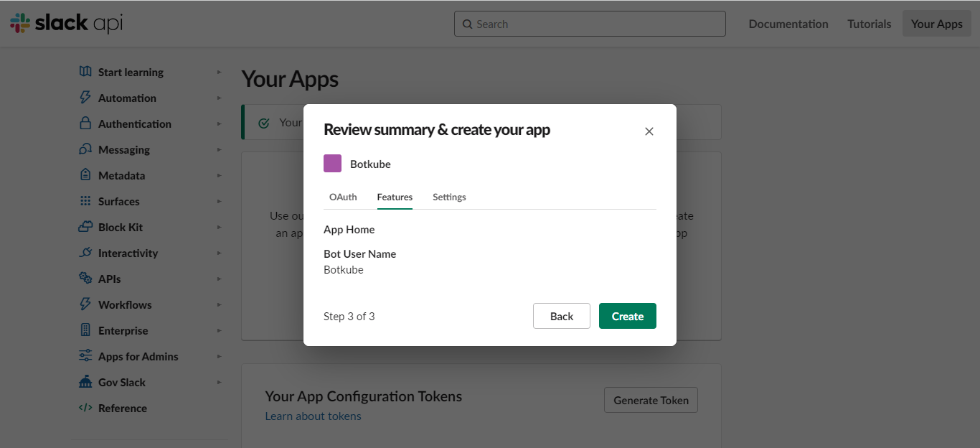Click the Start learning book icon
Screen dimensions: 980x448
[x=85, y=72]
